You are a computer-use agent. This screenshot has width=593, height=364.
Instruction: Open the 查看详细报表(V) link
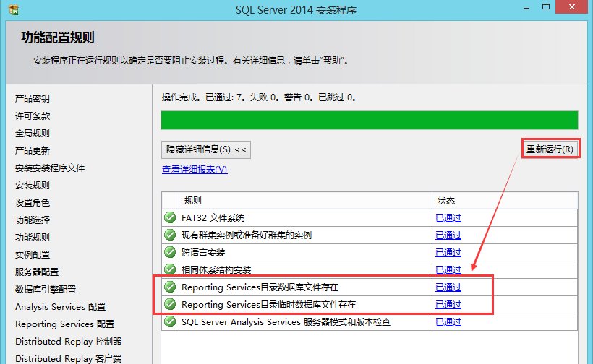[195, 170]
